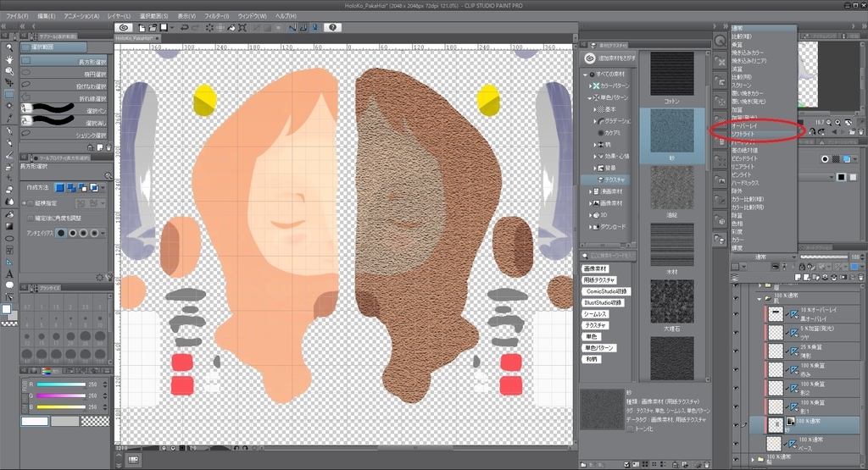Viewport: 868px width, 470px height.
Task: Expand the 漫画素材 tree node
Action: 590,191
